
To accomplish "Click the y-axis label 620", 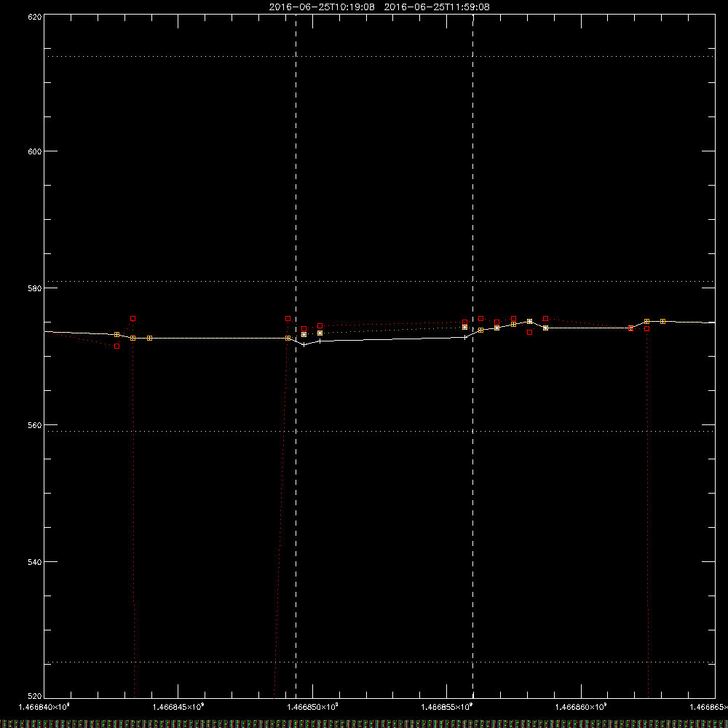I will pos(35,17).
